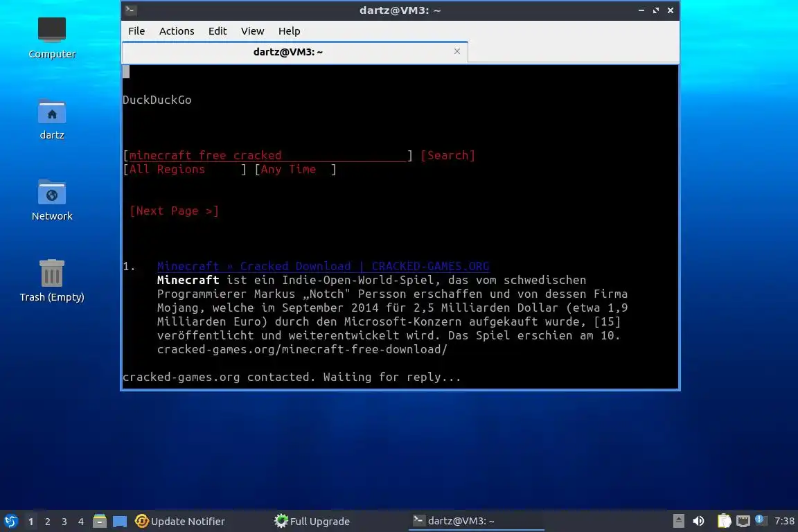Click the [Next Page >] link
Image resolution: width=798 pixels, height=532 pixels.
click(x=174, y=211)
